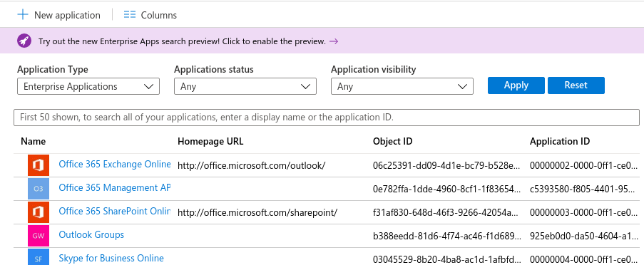This screenshot has height=265, width=644.
Task: Click the Applications status filter label
Action: coord(214,69)
